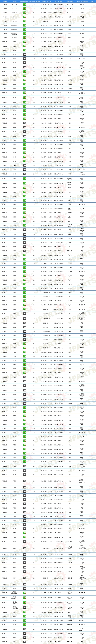Click petrol icon in S60 R 2.5 T AWD row
The height and width of the screenshot is (644, 96).
25,225
